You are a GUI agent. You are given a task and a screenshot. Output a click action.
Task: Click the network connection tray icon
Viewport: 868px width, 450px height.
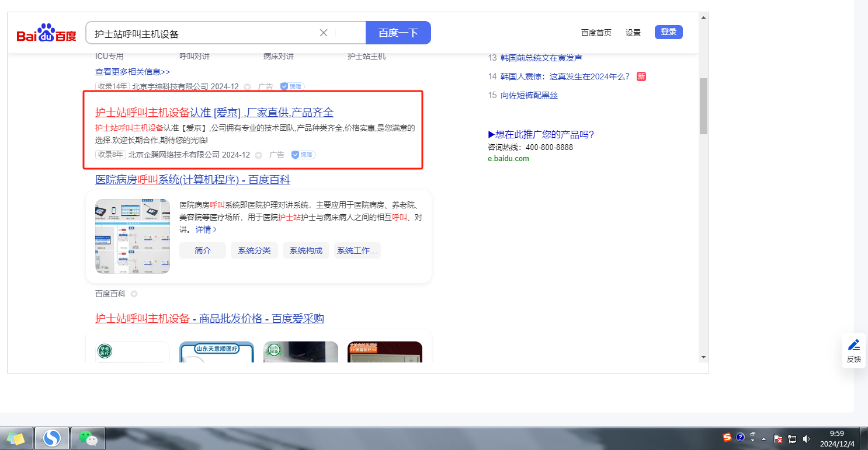click(x=793, y=439)
